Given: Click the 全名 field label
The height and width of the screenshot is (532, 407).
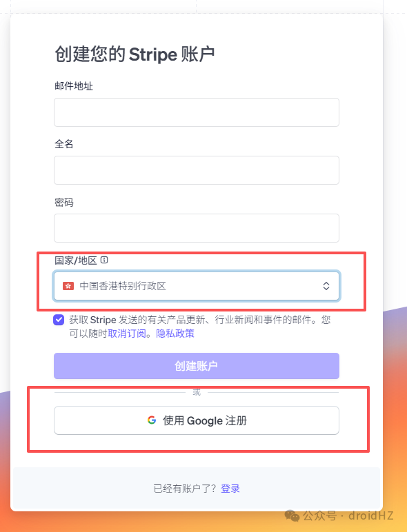Looking at the screenshot, I should (64, 144).
